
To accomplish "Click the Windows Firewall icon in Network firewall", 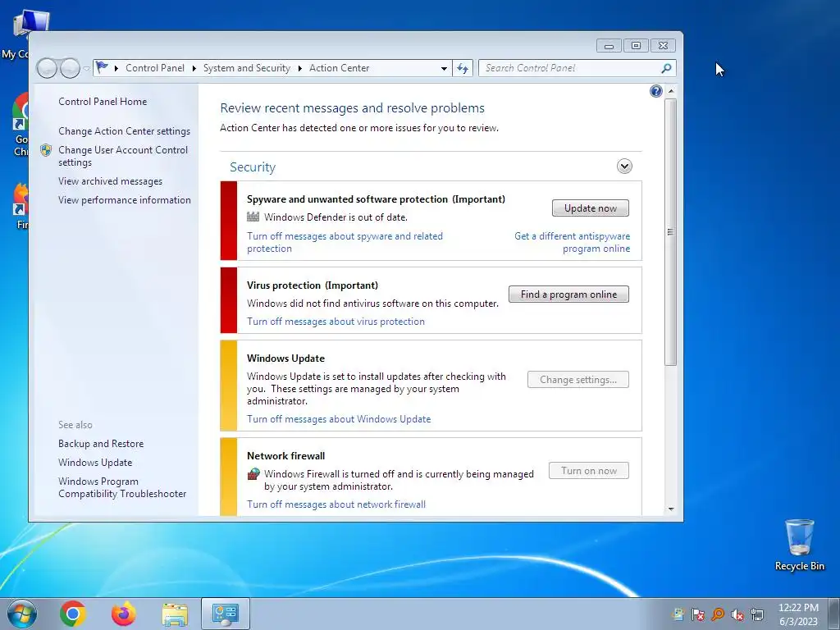I will [x=253, y=473].
